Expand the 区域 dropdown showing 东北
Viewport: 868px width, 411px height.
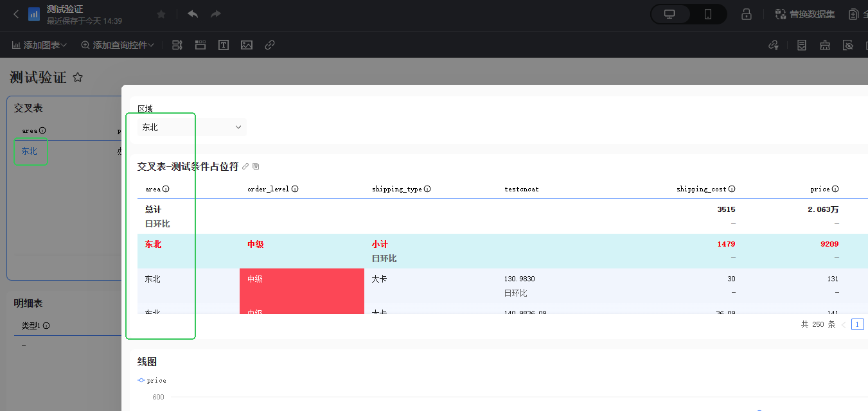tap(191, 127)
